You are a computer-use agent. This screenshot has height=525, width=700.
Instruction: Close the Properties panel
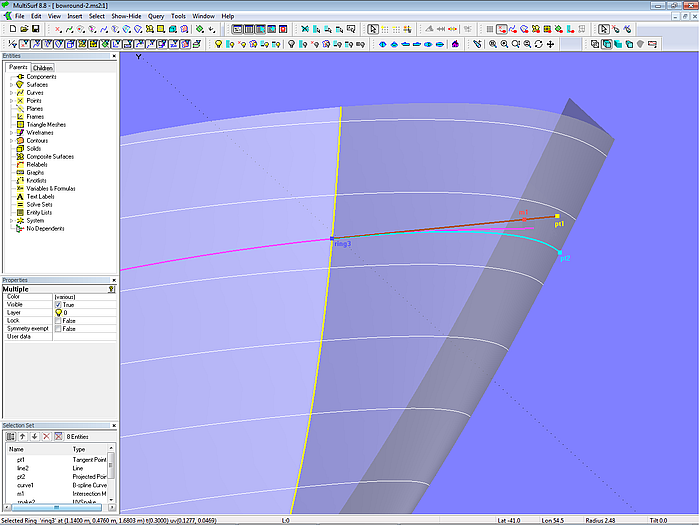pos(113,280)
